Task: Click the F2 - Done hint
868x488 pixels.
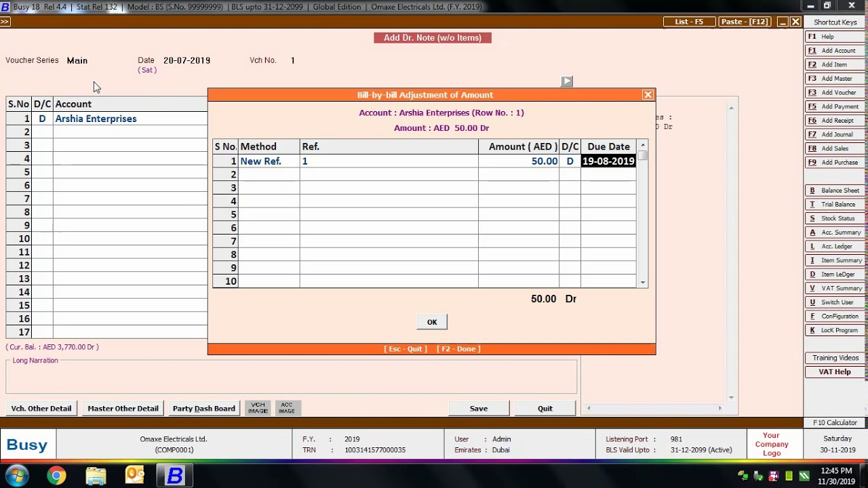Action: coord(458,349)
